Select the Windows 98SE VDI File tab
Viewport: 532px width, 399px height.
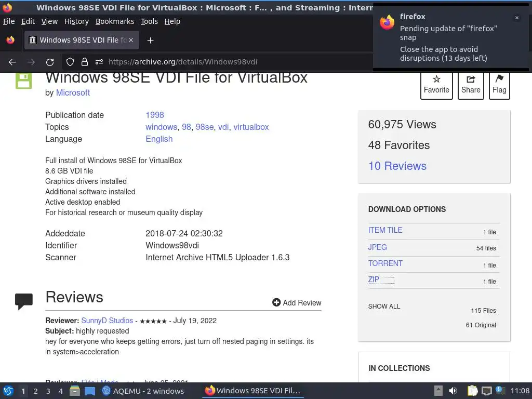[82, 40]
